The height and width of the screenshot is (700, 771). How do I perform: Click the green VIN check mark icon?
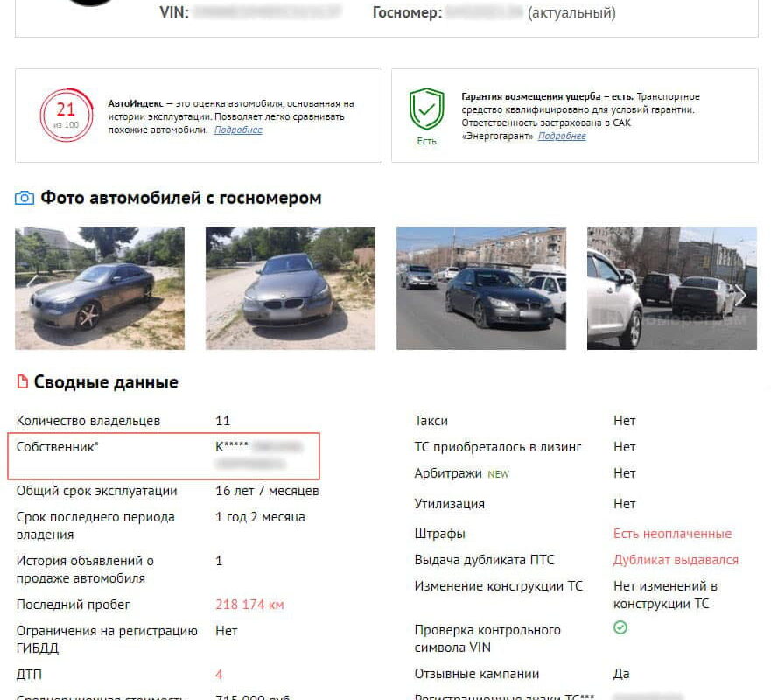pyautogui.click(x=620, y=627)
